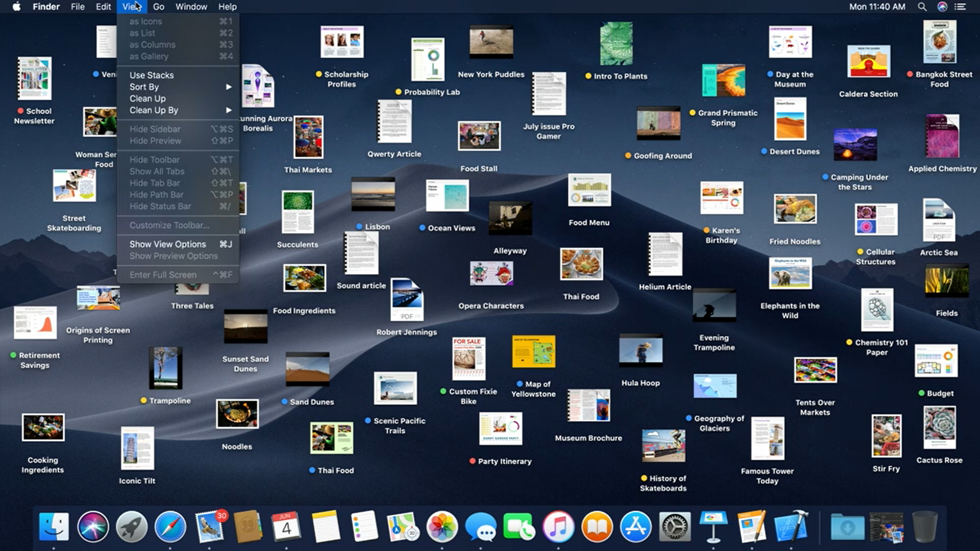Open Launchpad rocket icon in Dock

(132, 527)
